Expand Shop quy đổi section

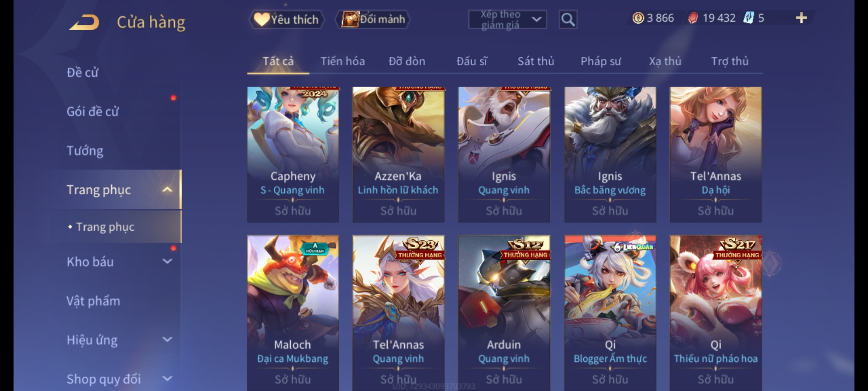[x=167, y=378]
